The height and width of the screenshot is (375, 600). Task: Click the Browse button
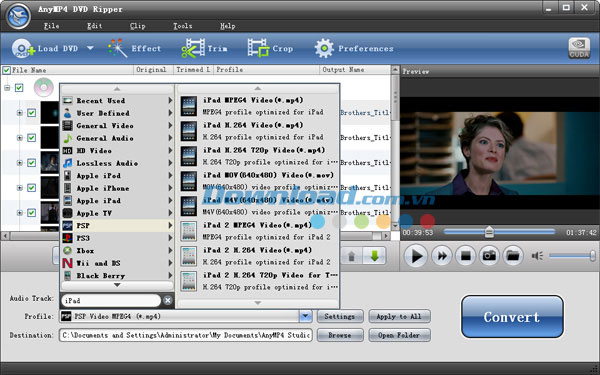point(340,335)
